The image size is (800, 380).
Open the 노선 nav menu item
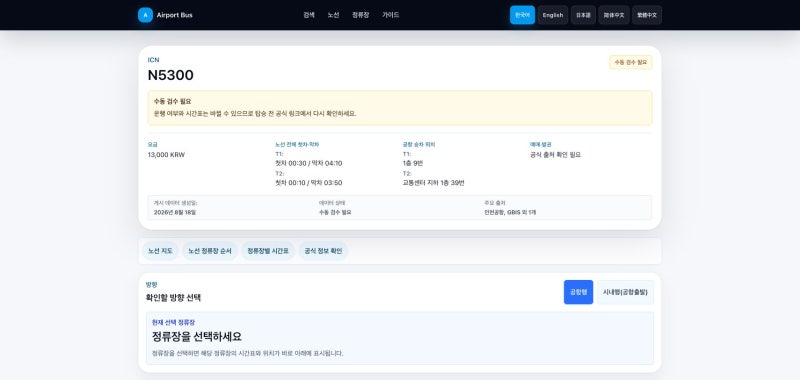click(x=333, y=15)
